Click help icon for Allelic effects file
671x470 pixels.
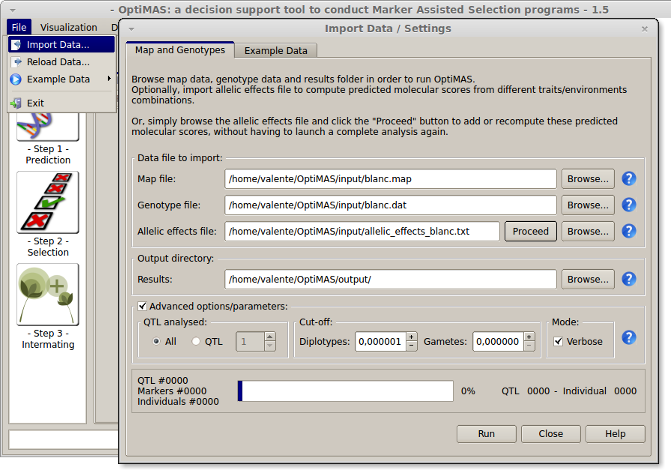coord(629,231)
